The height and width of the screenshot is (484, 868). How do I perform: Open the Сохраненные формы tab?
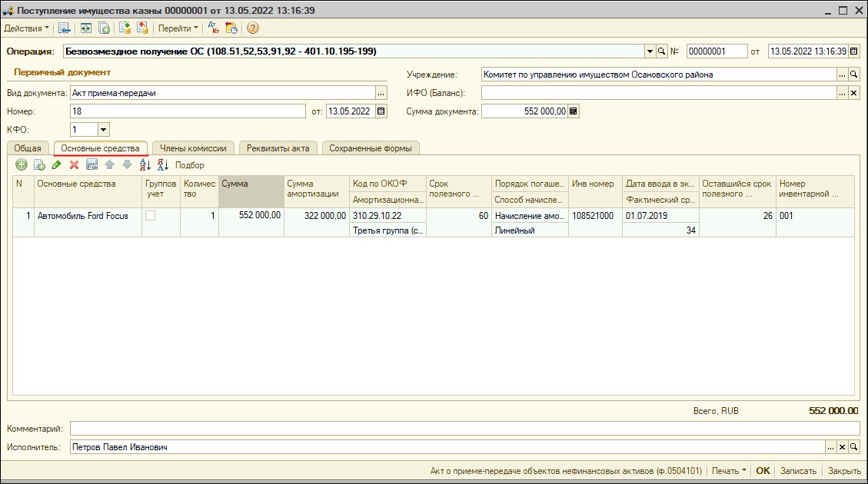coord(371,148)
